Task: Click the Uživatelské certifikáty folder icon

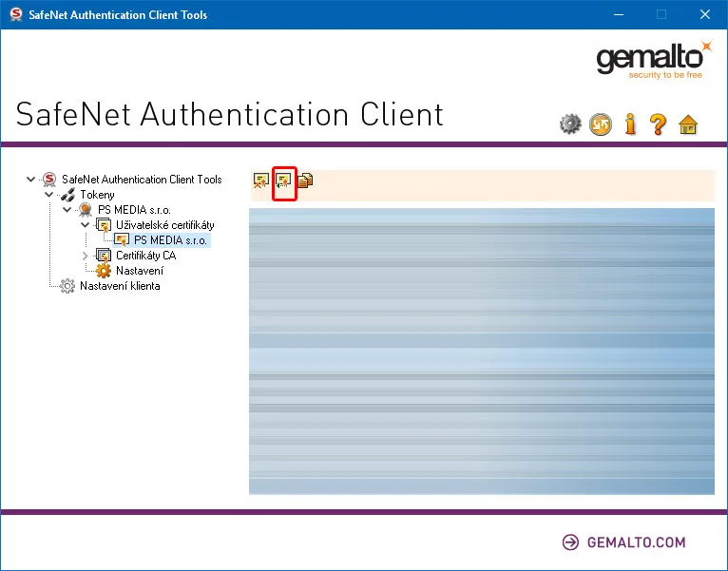Action: [104, 225]
